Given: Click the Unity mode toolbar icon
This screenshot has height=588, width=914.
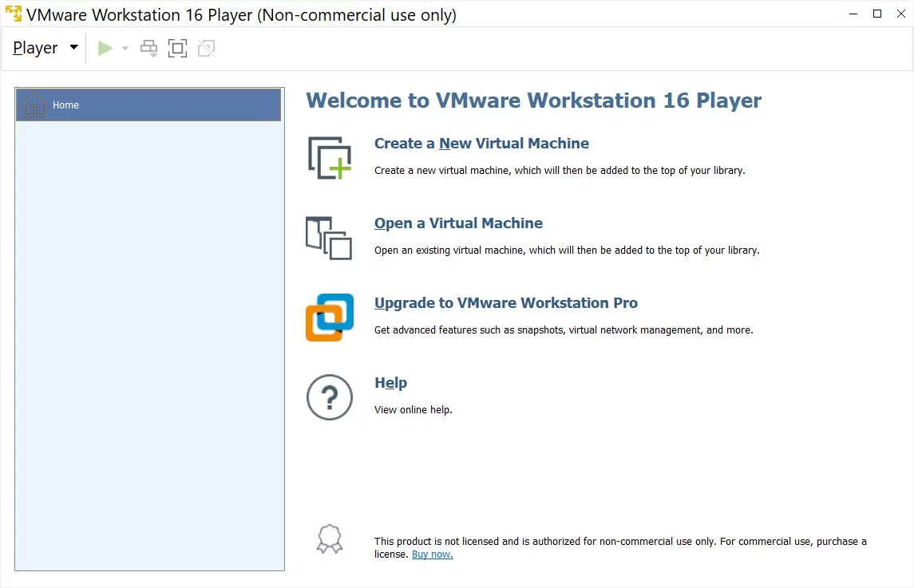Looking at the screenshot, I should (x=207, y=49).
